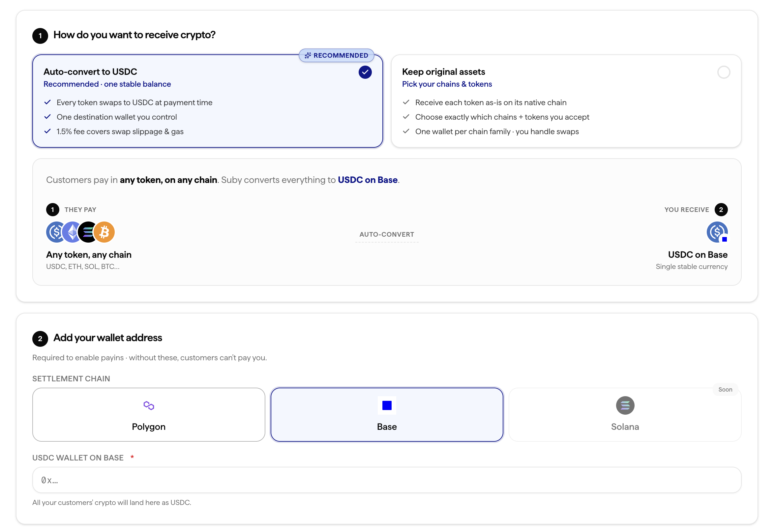Screen dimensions: 774x532
Task: Click '1.5% fee covers swap slippage & gas'
Action: pos(120,132)
